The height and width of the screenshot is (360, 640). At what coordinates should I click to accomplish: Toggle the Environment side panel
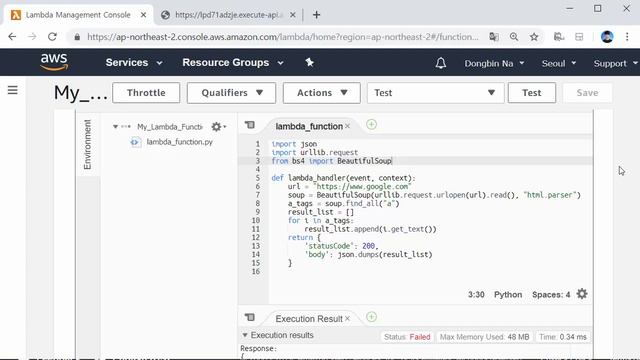point(87,144)
